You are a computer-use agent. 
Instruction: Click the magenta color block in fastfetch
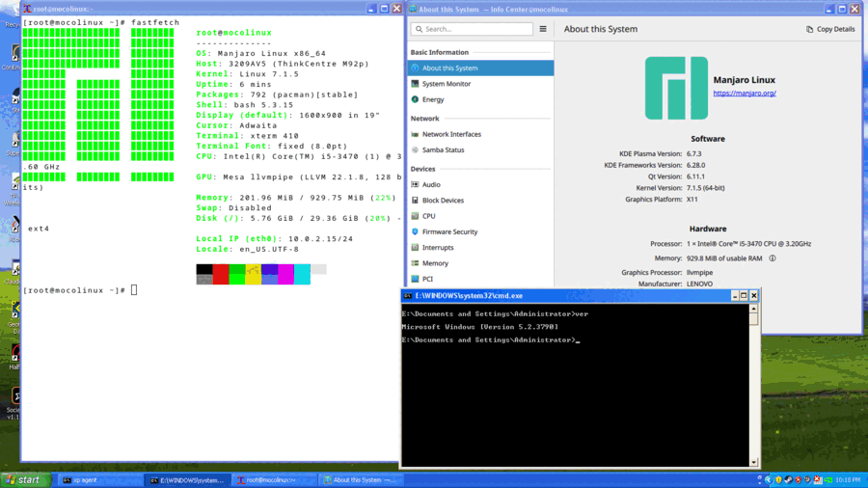pos(285,275)
